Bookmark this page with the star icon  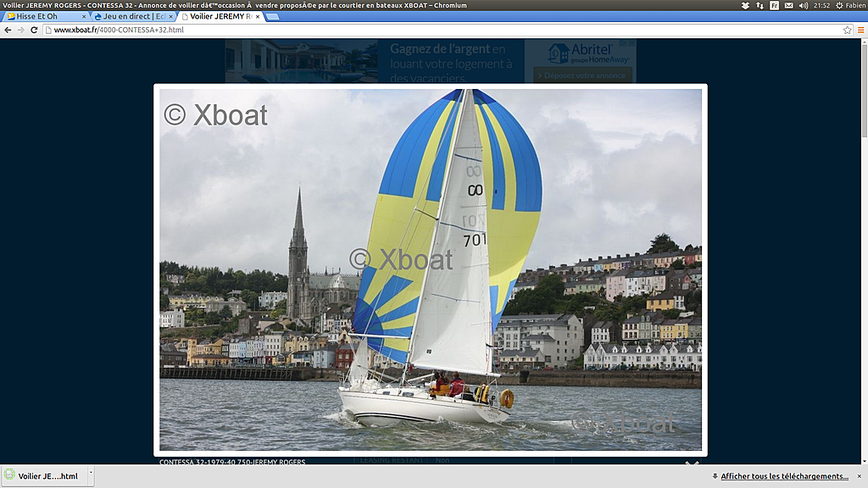coord(848,30)
